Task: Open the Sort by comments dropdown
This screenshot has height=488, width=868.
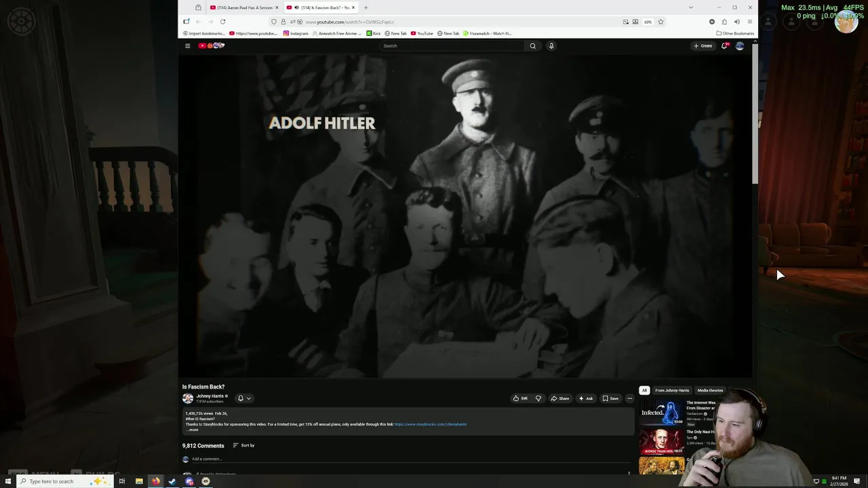Action: pyautogui.click(x=243, y=445)
